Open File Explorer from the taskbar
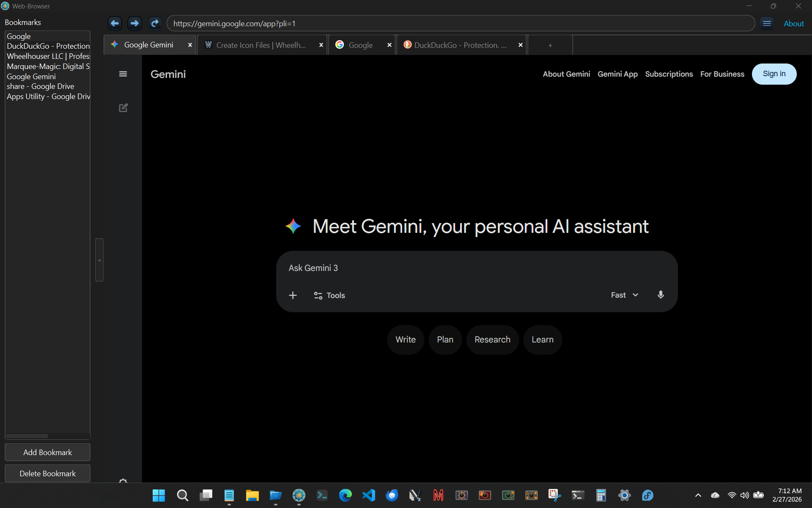The image size is (812, 508). 252,495
